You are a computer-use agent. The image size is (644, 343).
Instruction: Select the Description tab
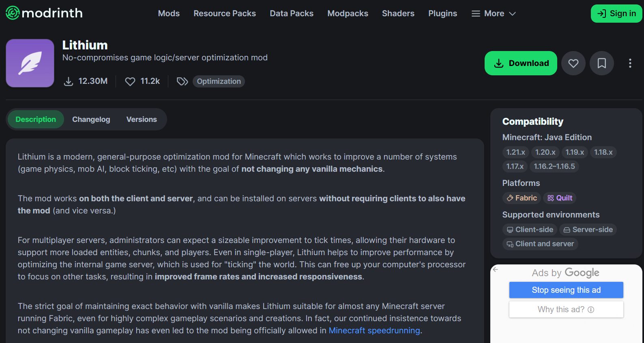pos(36,119)
